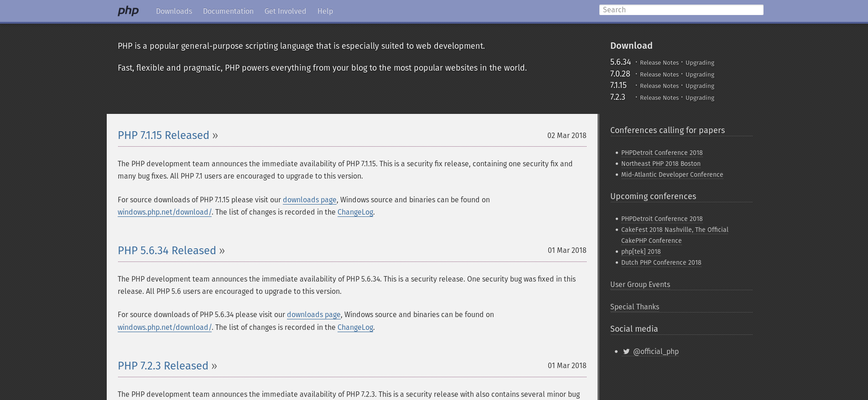Image resolution: width=868 pixels, height=400 pixels.
Task: Open Release Notes for 7.2.3
Action: [659, 98]
